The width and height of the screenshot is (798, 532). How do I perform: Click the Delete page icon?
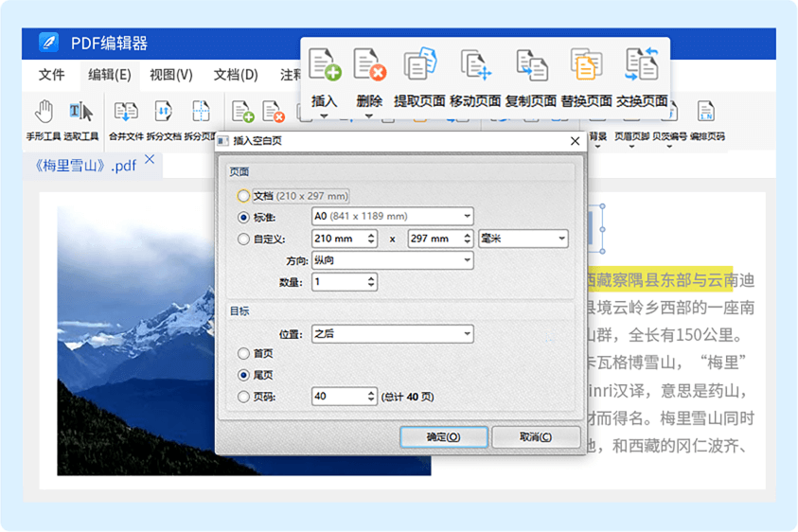click(x=369, y=65)
